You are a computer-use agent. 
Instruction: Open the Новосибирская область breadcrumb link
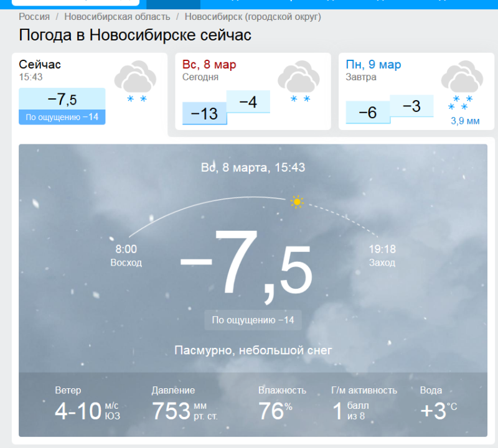[x=116, y=17]
